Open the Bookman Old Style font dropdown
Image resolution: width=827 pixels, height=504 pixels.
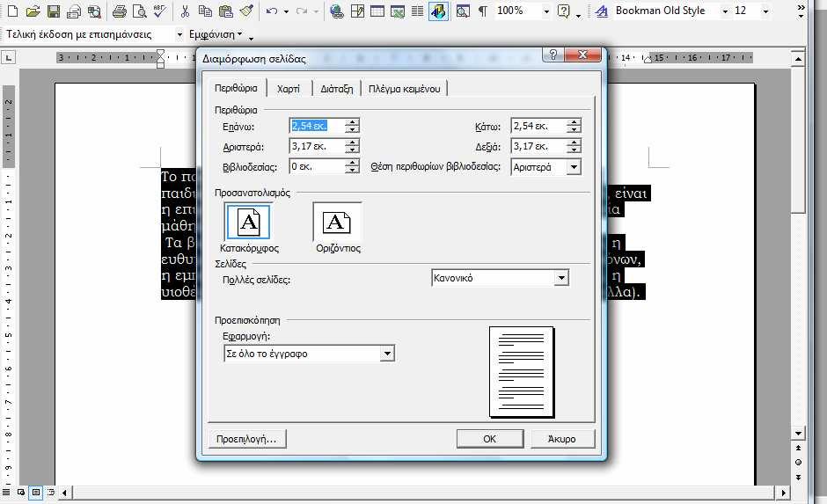point(725,11)
